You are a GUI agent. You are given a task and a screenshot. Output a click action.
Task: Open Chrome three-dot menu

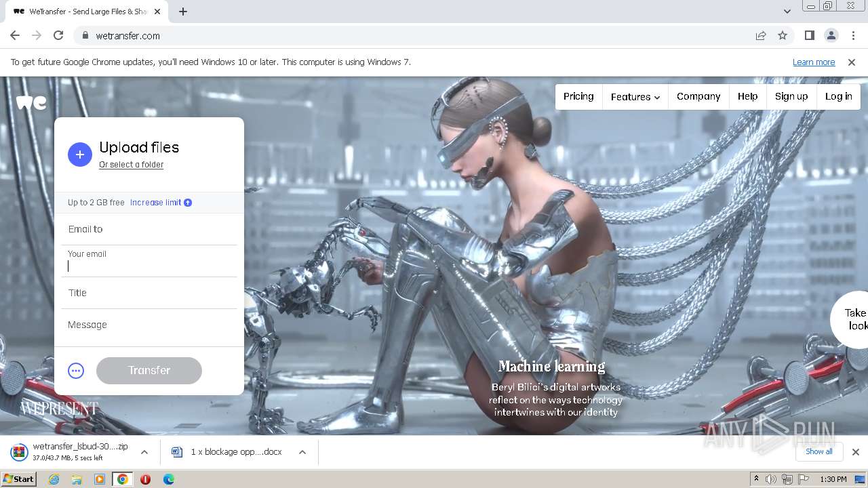[852, 35]
